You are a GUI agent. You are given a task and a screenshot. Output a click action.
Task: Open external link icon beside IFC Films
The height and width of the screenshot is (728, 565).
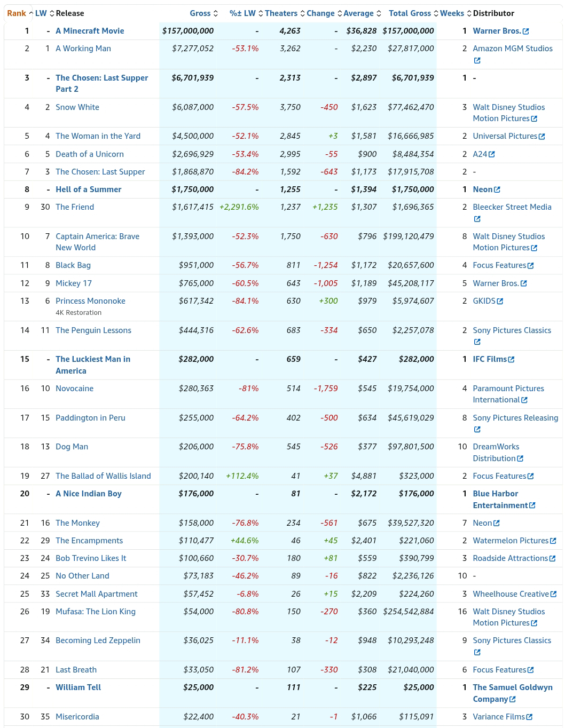[511, 359]
